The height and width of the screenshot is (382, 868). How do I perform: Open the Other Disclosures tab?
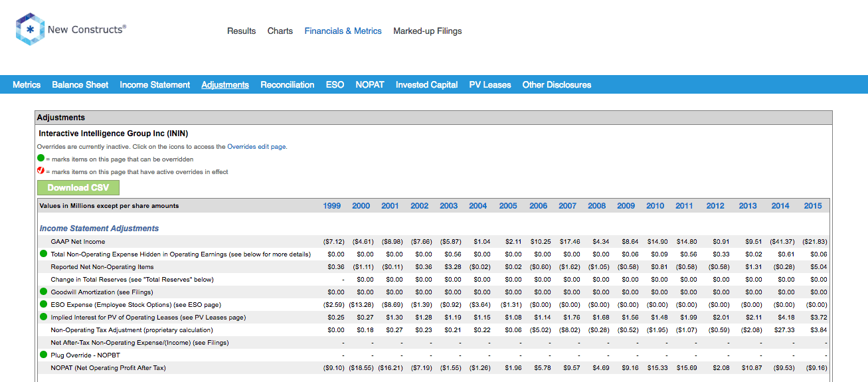[557, 84]
